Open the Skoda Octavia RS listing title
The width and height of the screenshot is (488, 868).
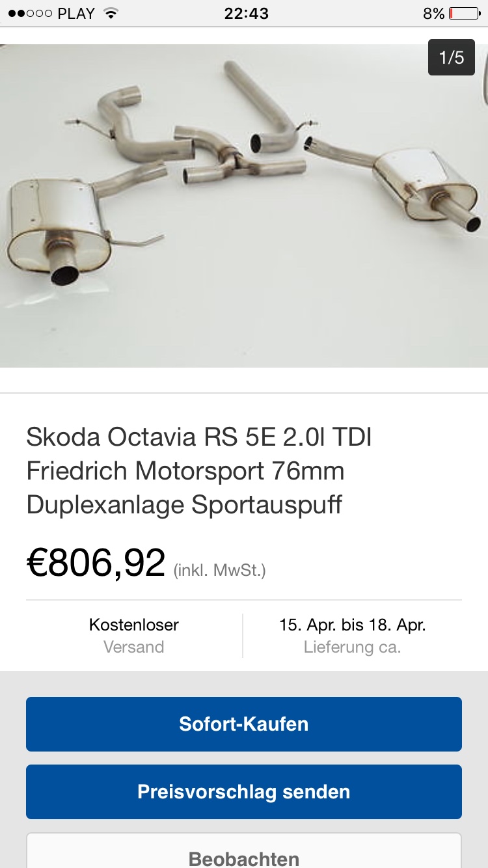click(199, 470)
